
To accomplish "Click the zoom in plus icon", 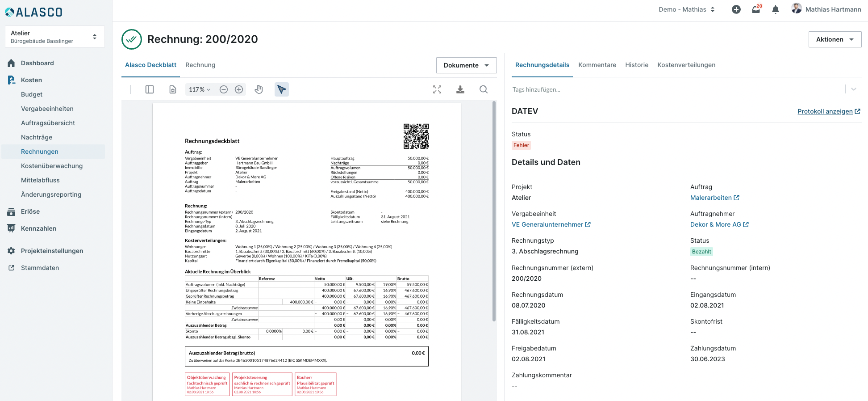I will point(239,89).
